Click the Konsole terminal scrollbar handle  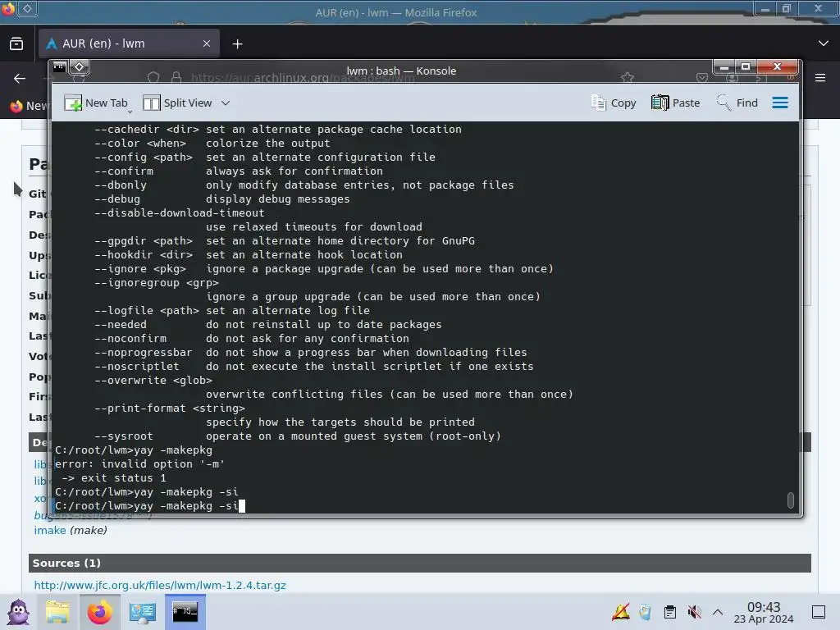coord(790,500)
